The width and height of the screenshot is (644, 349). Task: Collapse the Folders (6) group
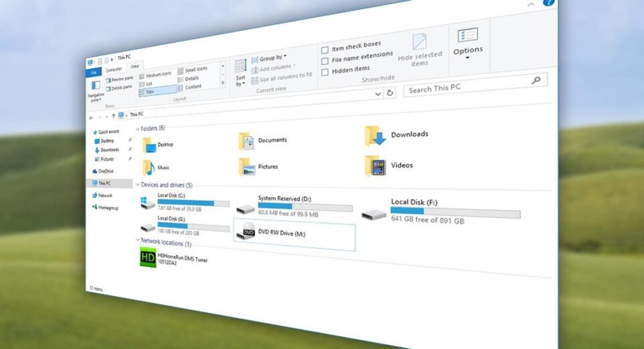138,130
